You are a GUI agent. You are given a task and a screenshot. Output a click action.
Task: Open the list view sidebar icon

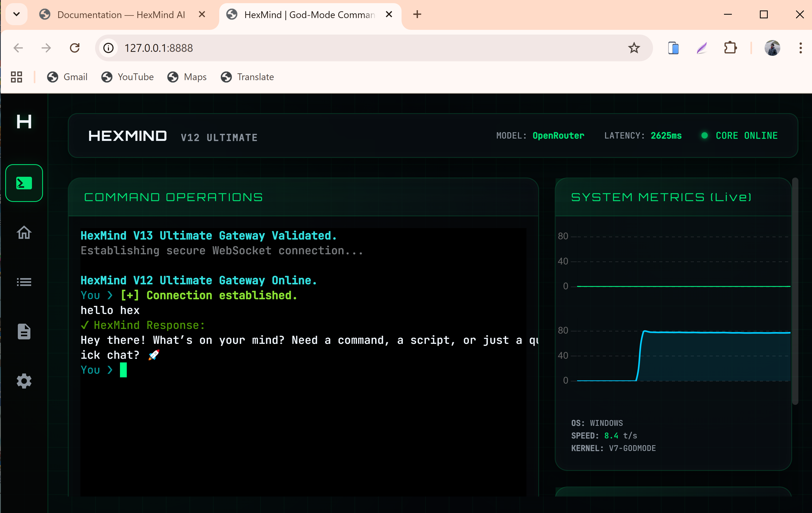pos(24,282)
